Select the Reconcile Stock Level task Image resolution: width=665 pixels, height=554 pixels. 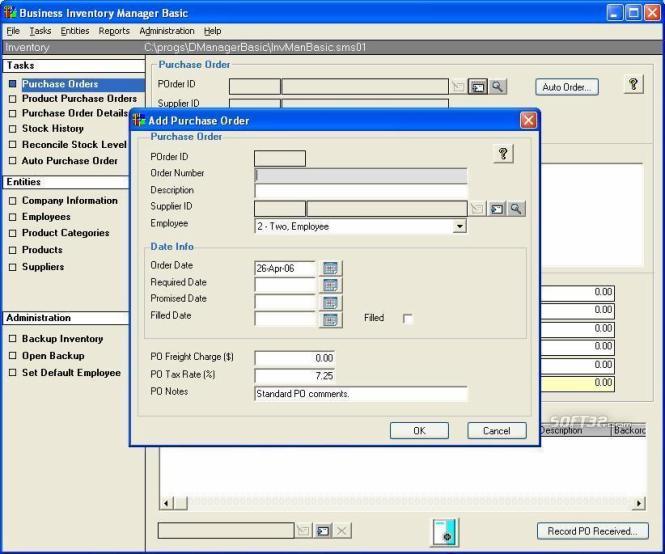tap(74, 145)
